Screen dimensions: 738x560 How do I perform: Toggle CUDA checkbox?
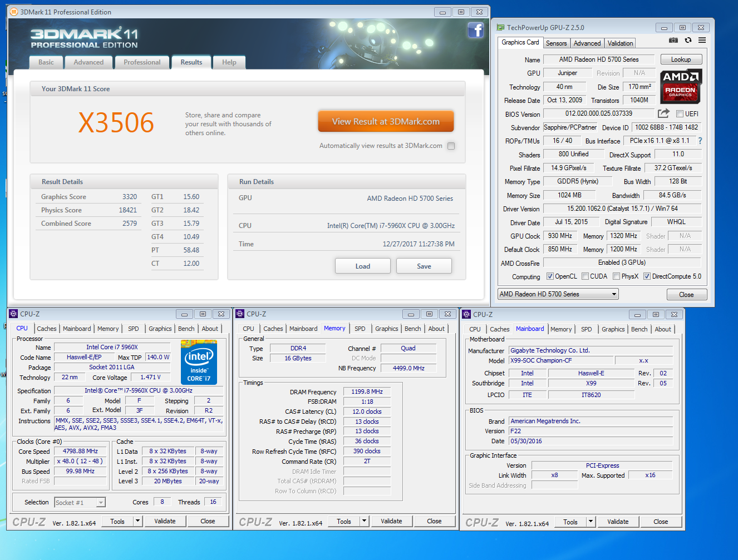click(585, 276)
